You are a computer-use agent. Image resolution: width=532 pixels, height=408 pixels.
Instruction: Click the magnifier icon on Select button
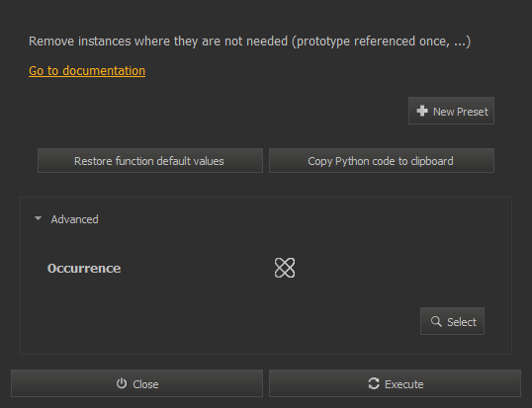[436, 321]
